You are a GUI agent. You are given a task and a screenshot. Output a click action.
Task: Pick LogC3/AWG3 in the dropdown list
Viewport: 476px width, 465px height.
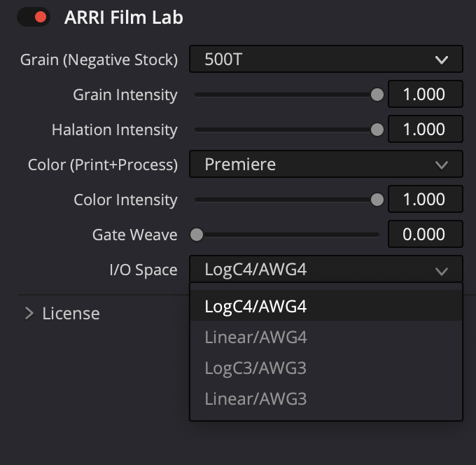(x=255, y=368)
